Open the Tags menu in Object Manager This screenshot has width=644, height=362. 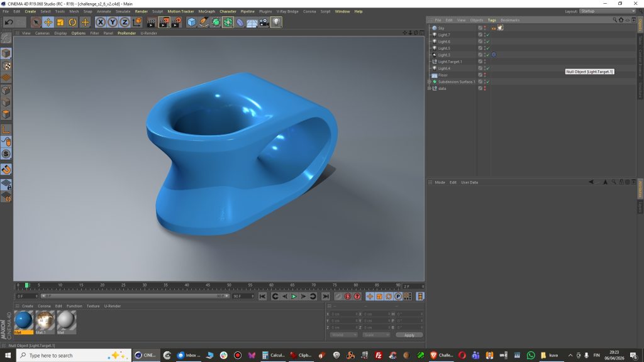click(x=492, y=20)
